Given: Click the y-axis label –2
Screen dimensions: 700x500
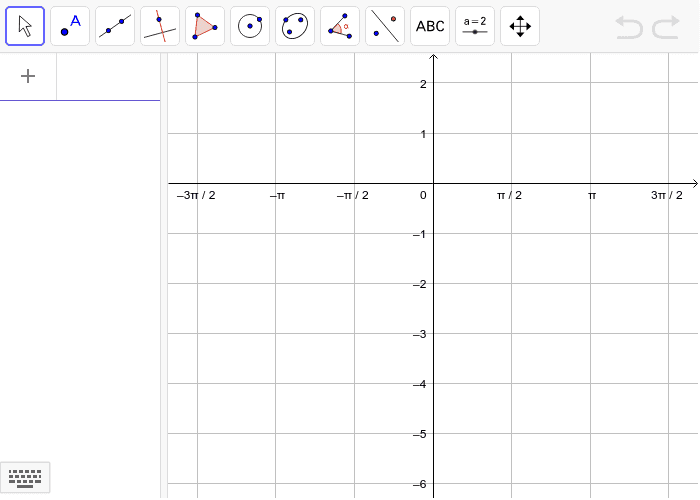Looking at the screenshot, I should click(420, 284).
